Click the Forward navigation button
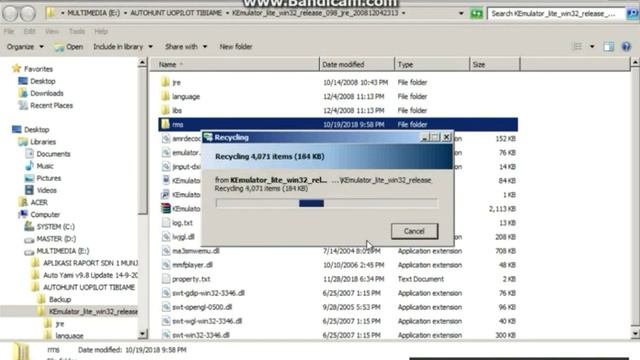Image resolution: width=640 pixels, height=360 pixels. (28, 13)
